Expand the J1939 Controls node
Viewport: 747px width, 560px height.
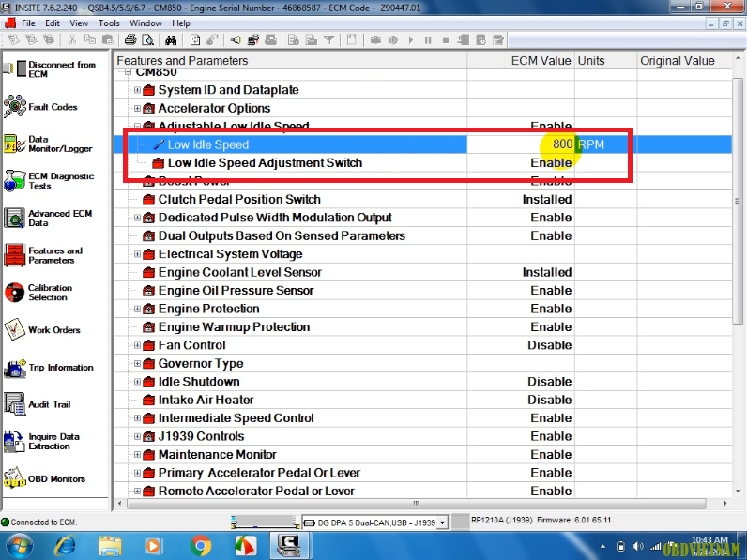[137, 436]
